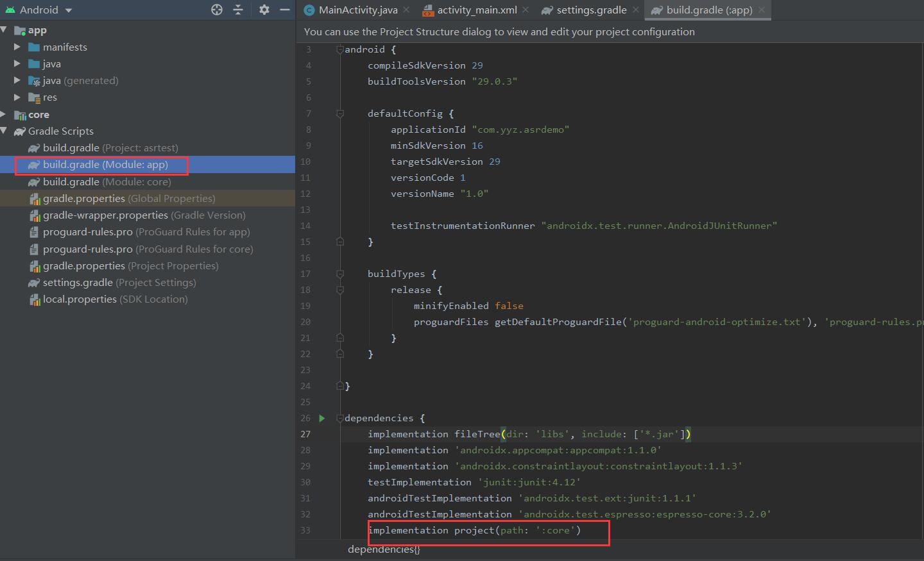924x561 pixels.
Task: Close the MainActivity.java tab
Action: click(x=406, y=10)
